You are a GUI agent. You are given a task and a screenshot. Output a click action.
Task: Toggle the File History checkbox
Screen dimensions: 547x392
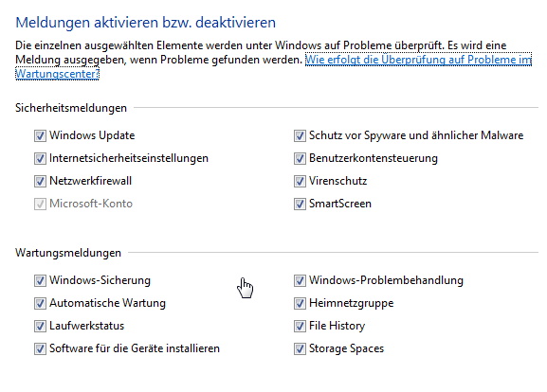coord(300,326)
